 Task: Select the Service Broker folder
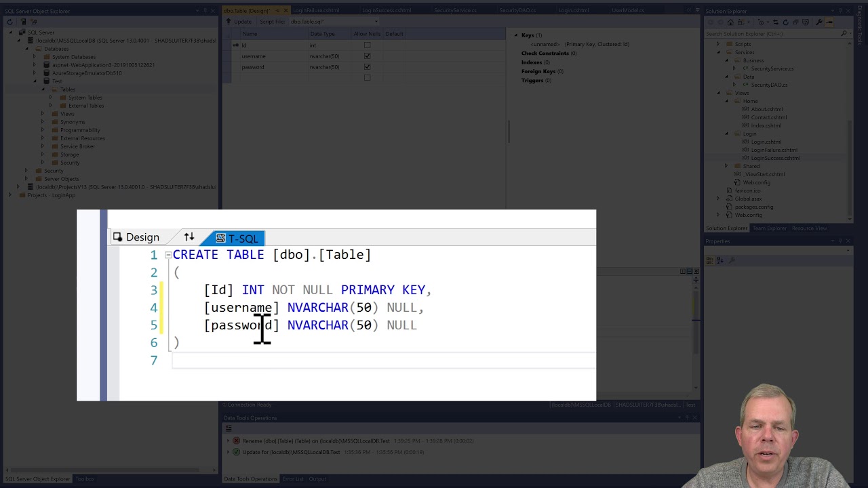77,146
